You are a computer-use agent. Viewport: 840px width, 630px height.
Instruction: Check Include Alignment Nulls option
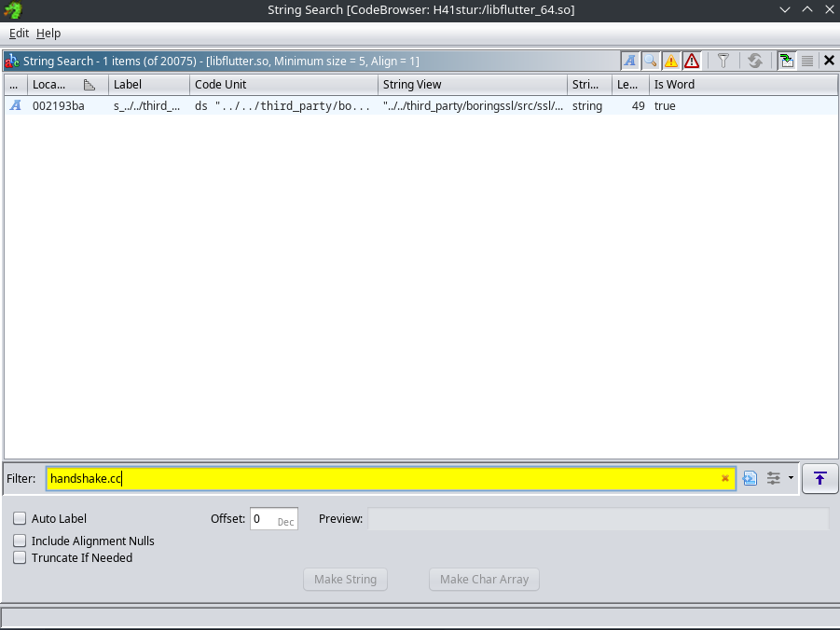point(20,541)
